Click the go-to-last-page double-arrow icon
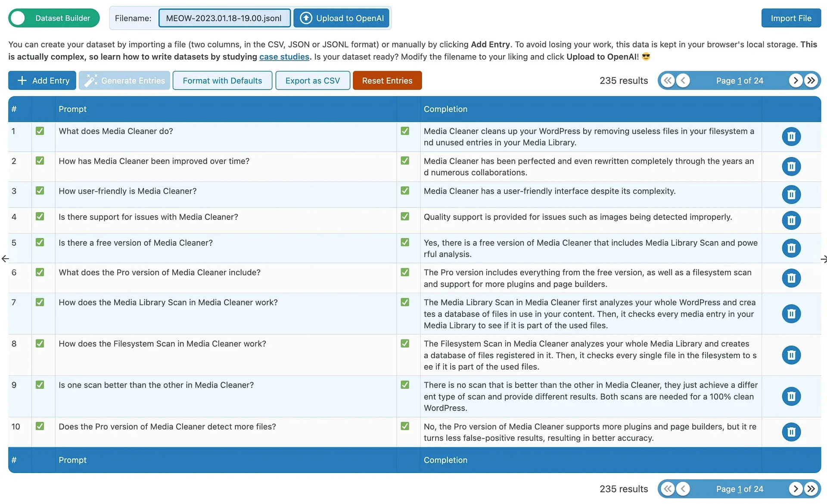Screen dimensions: 827x504 click(811, 80)
